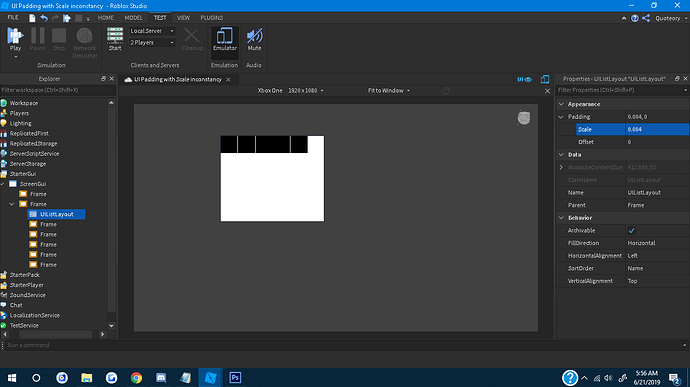Toggle the UI visibility eye button

[x=525, y=79]
